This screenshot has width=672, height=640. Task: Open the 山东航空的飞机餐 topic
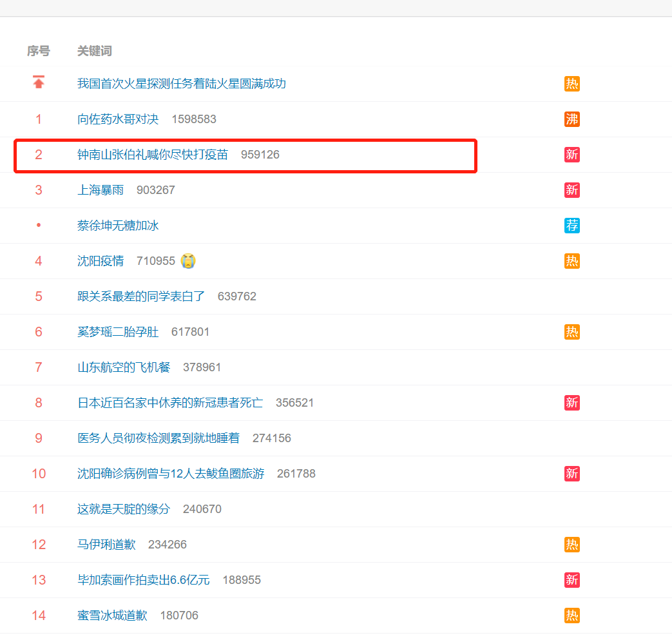[124, 367]
